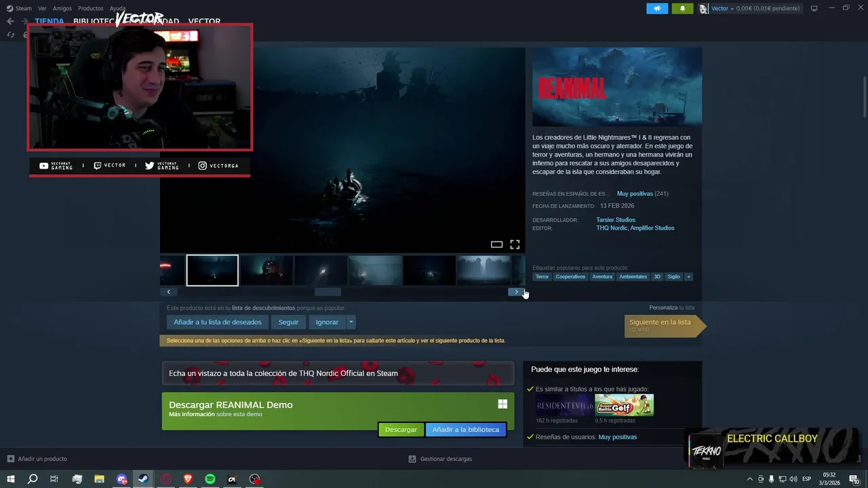Show hidden system tray icons

pyautogui.click(x=749, y=479)
